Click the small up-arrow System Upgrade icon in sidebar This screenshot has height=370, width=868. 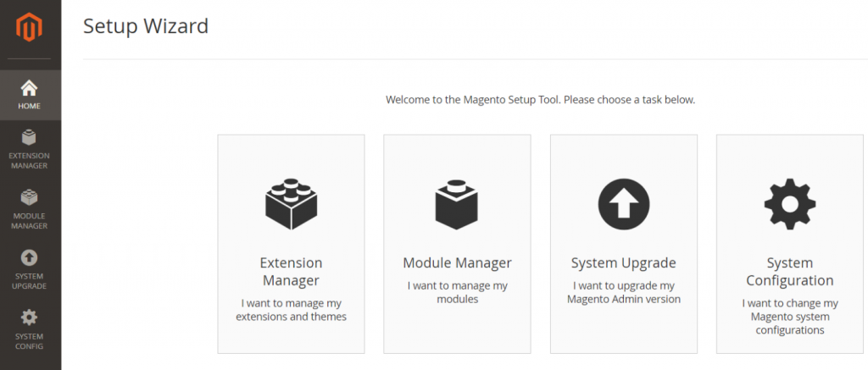click(29, 257)
